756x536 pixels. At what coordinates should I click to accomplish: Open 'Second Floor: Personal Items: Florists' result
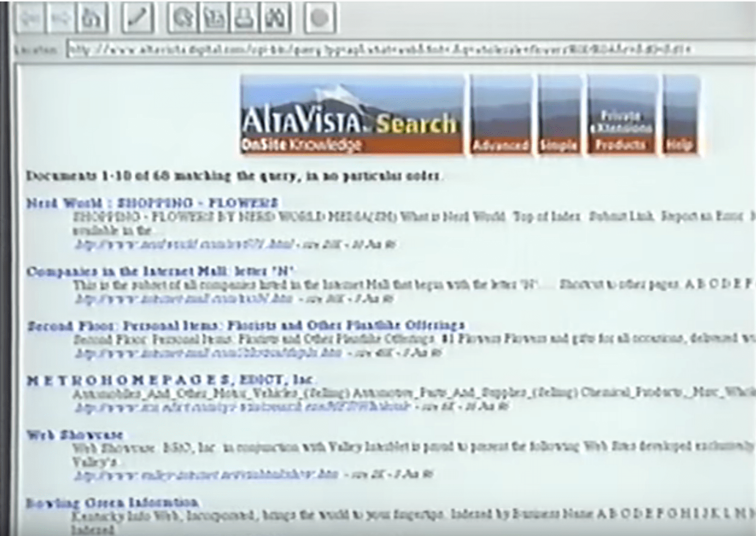coord(246,326)
